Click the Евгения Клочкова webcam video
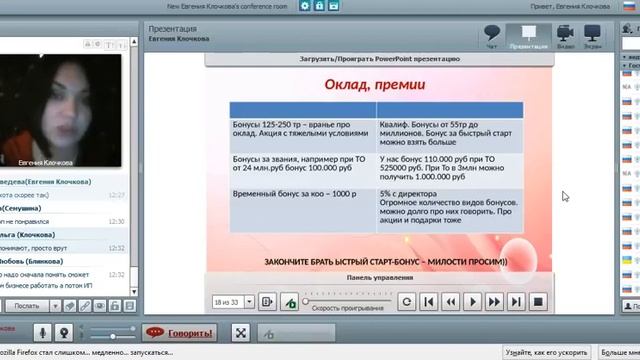The width and height of the screenshot is (640, 360). pos(60,110)
